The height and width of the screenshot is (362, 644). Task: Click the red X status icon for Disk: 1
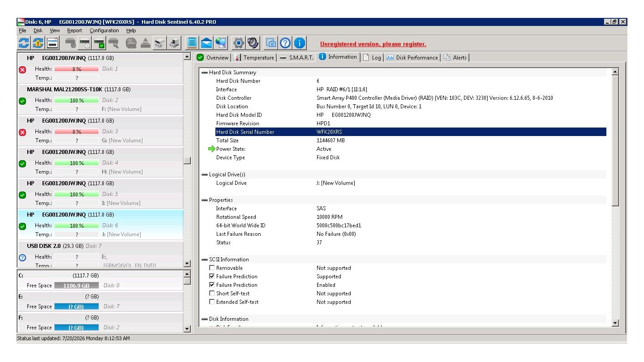[x=23, y=70]
